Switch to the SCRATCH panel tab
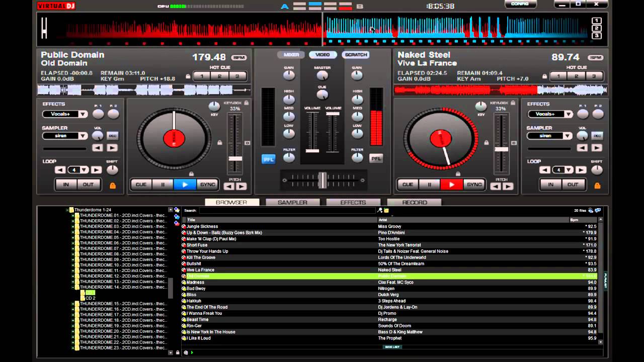The width and height of the screenshot is (644, 362). 356,55
